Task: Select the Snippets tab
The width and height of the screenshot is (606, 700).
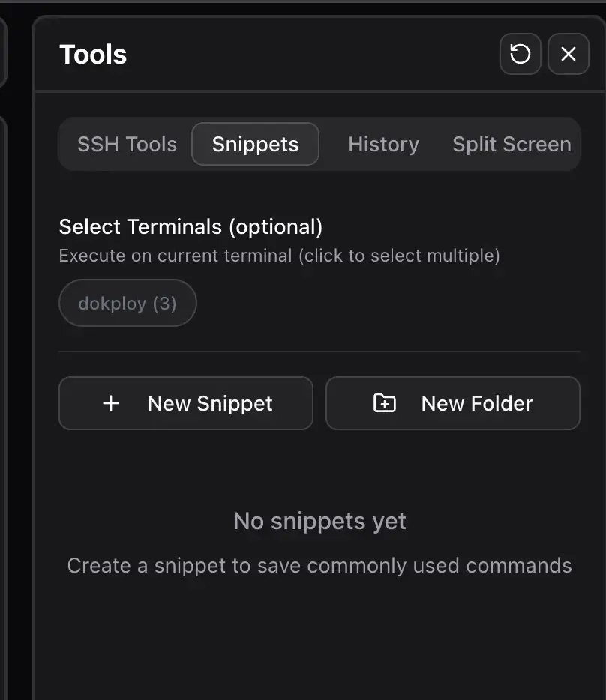Action: coord(255,144)
